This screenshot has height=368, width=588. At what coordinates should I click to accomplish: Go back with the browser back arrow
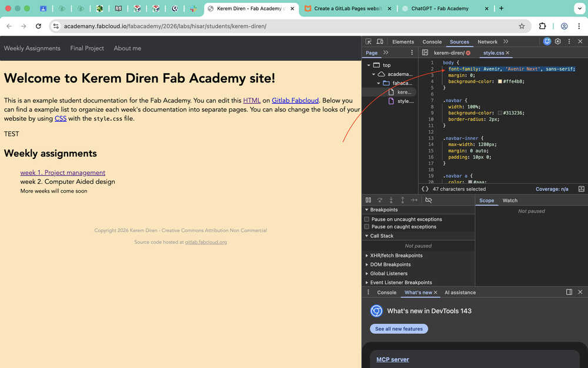9,26
